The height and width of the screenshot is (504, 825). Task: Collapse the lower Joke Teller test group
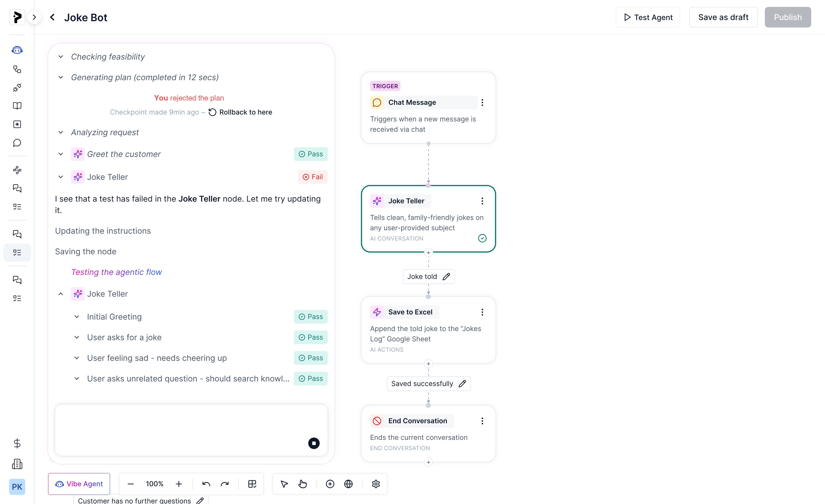(x=61, y=294)
